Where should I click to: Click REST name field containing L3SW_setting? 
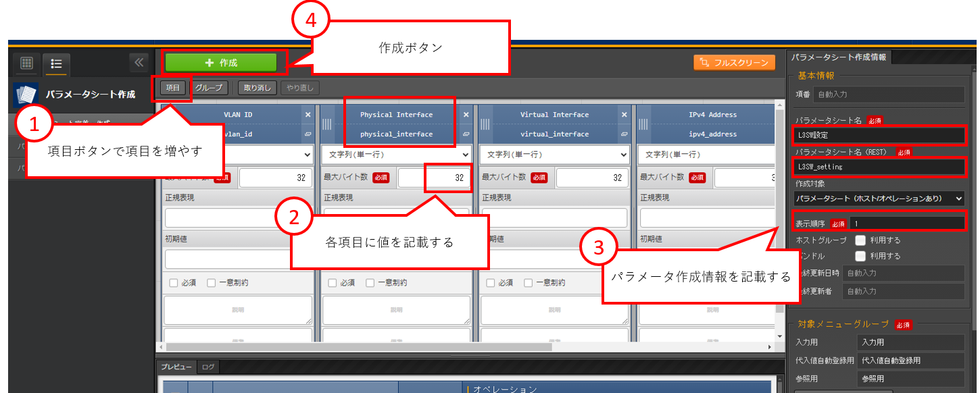click(879, 166)
